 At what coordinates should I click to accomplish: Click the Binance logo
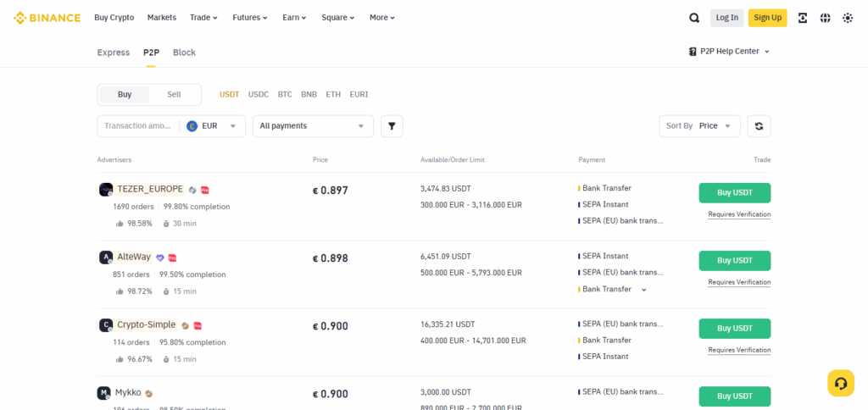pos(47,18)
